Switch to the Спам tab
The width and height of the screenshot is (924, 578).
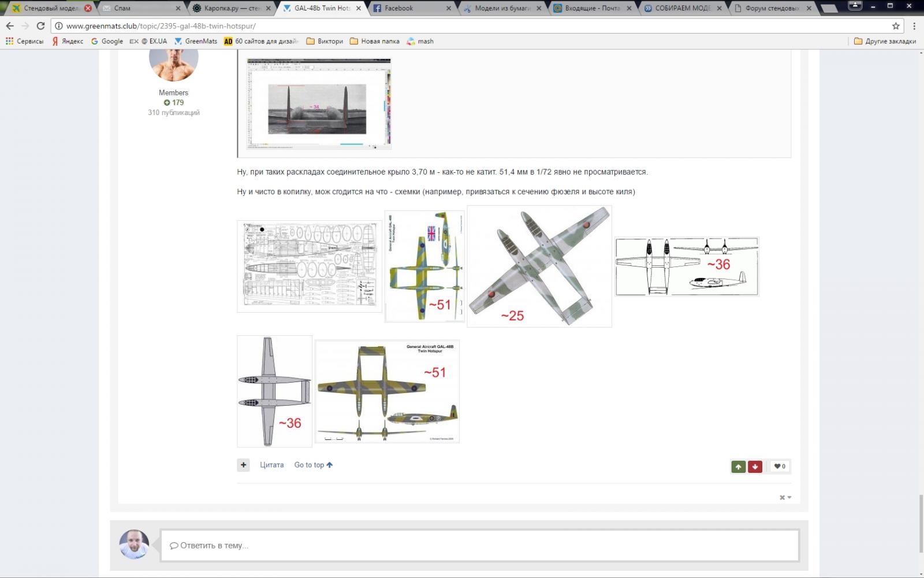point(139,8)
